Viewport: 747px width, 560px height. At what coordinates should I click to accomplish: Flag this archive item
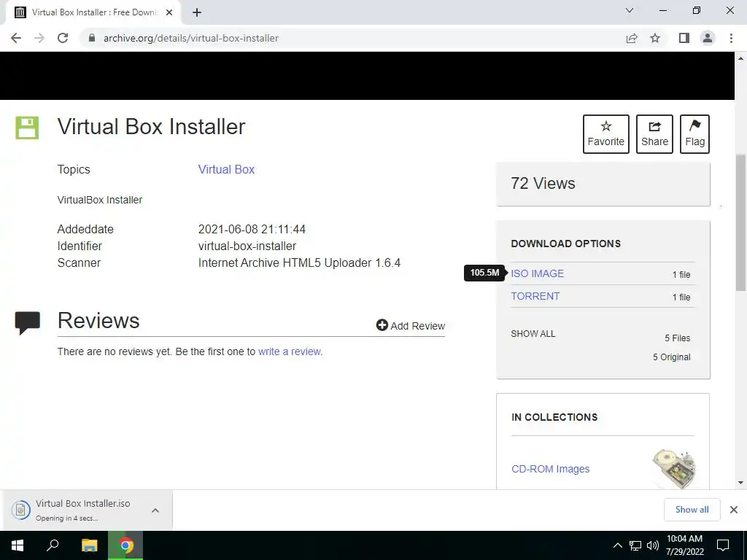694,134
